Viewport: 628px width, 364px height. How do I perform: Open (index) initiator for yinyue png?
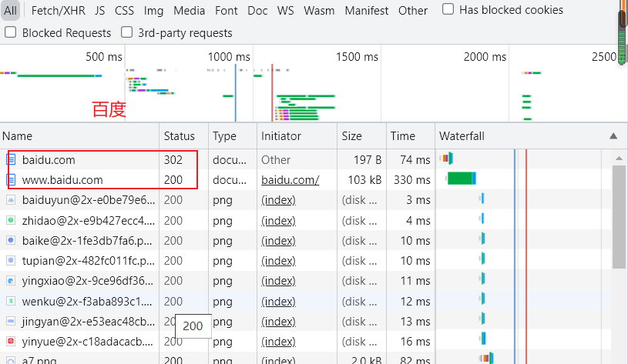(x=278, y=342)
